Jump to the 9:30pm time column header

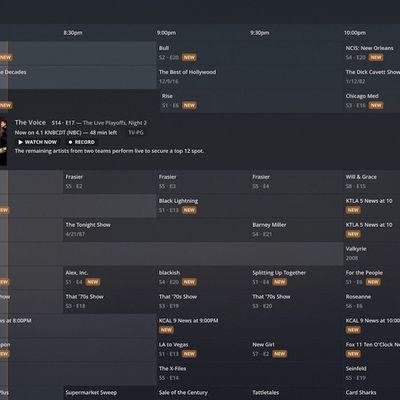pyautogui.click(x=260, y=33)
